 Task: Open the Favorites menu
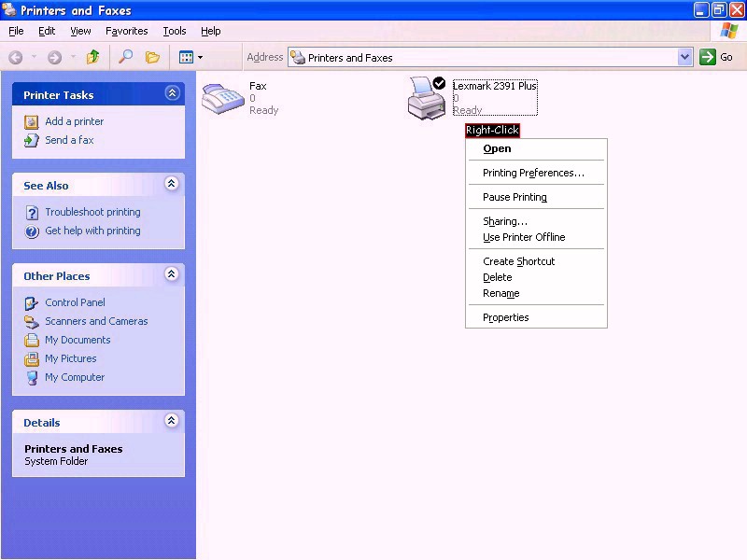127,31
